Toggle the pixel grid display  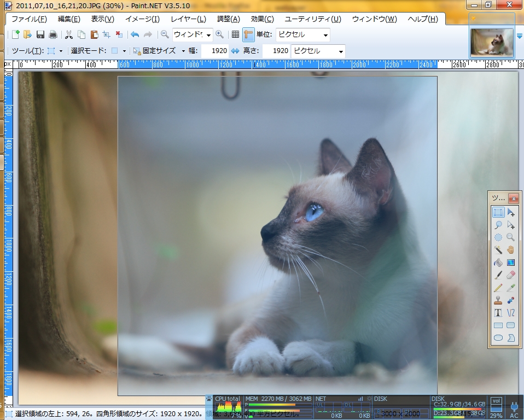tap(235, 34)
